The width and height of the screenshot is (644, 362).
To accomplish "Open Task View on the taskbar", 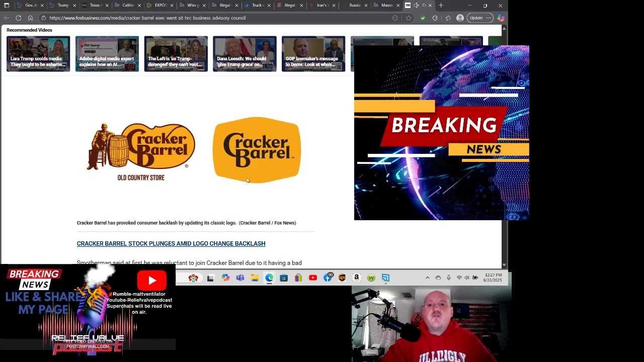I will 211,278.
